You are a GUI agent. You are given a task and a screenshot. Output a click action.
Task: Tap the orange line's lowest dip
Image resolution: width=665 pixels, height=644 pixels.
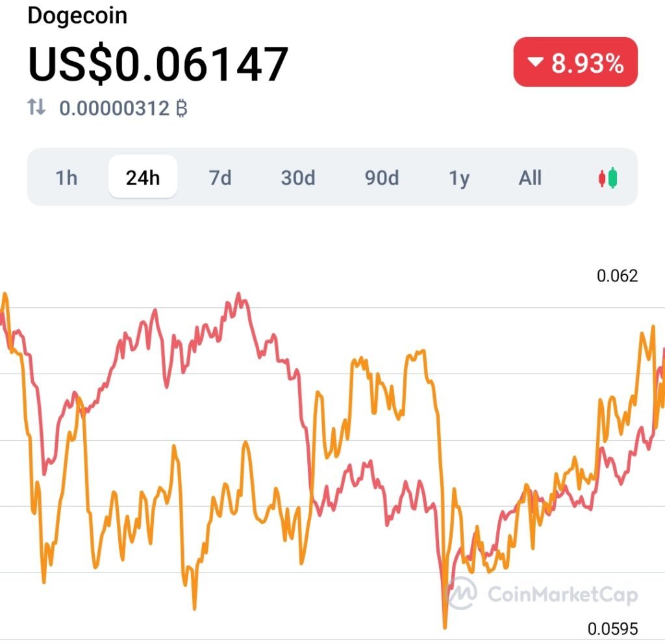[x=445, y=626]
